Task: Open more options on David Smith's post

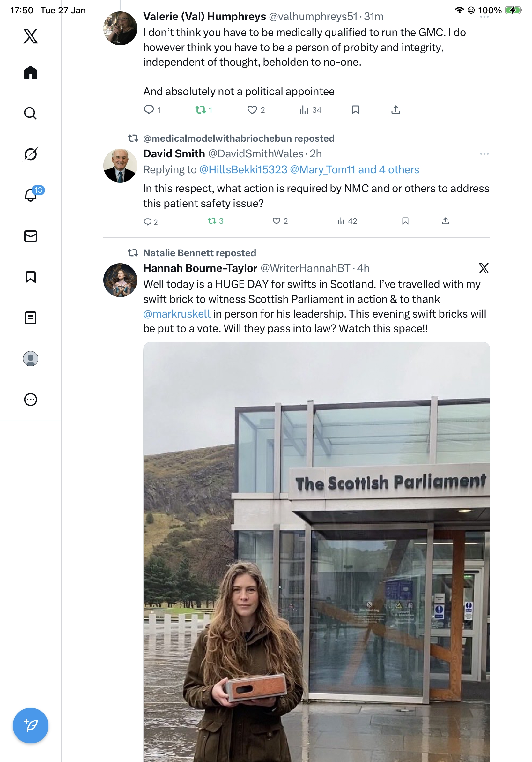Action: [x=484, y=154]
